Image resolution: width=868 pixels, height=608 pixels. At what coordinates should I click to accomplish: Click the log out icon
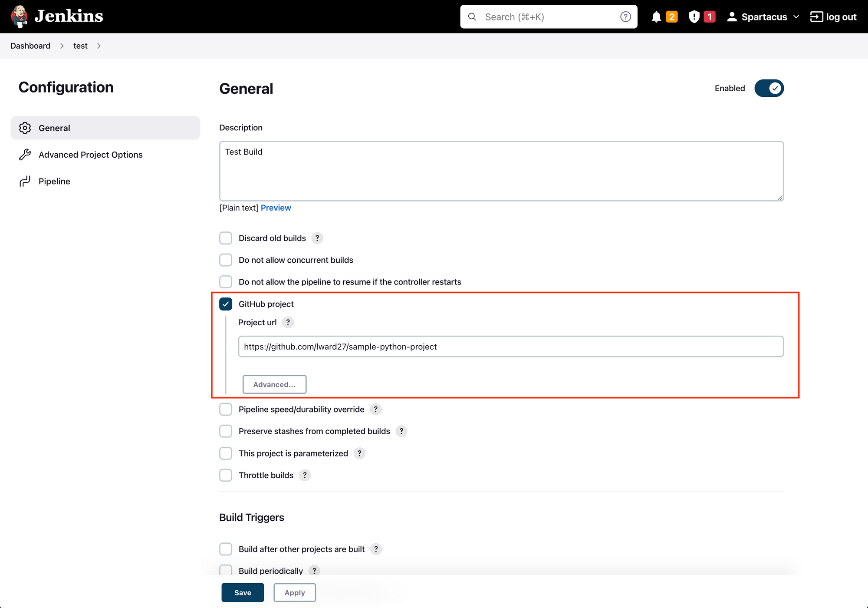click(816, 17)
